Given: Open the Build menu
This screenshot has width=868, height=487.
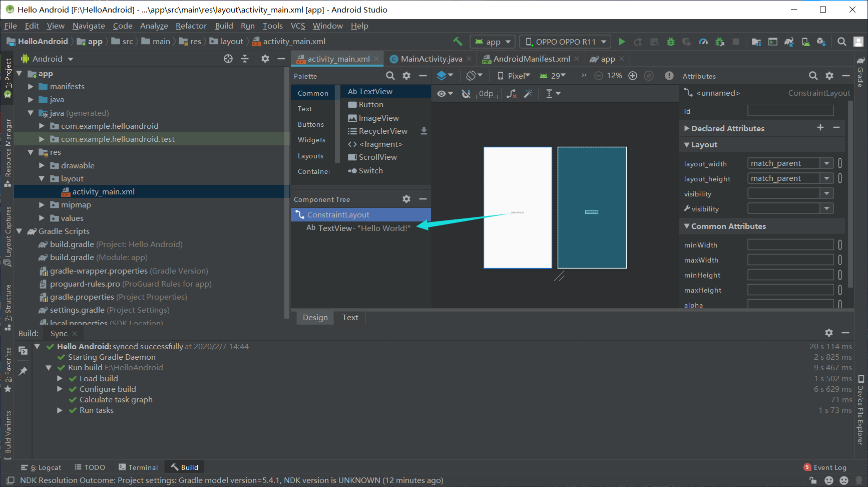Looking at the screenshot, I should (224, 26).
